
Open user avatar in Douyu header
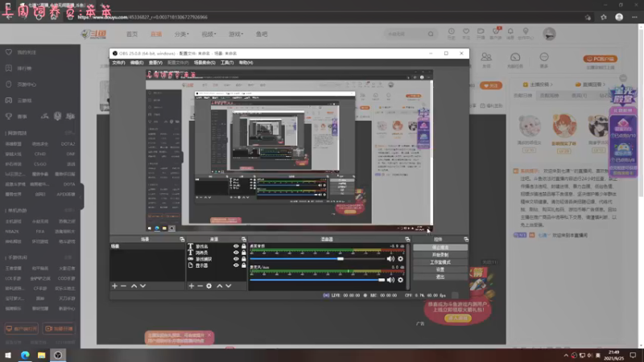[549, 34]
